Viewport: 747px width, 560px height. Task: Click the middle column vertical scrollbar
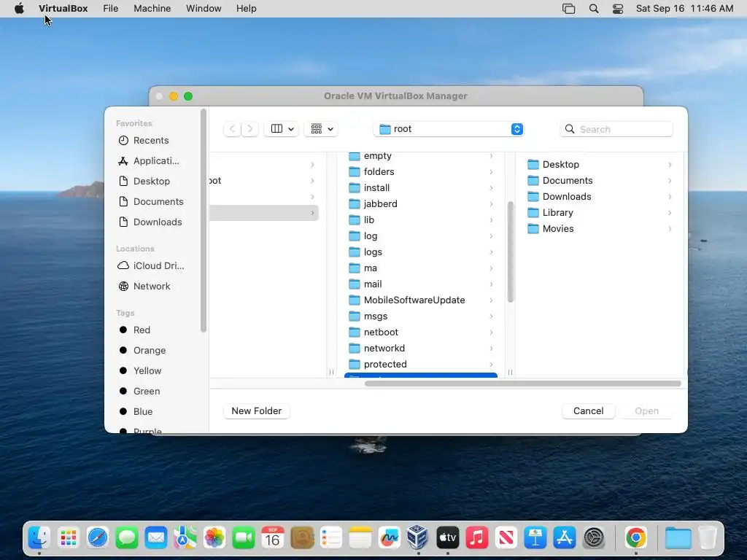pyautogui.click(x=511, y=252)
